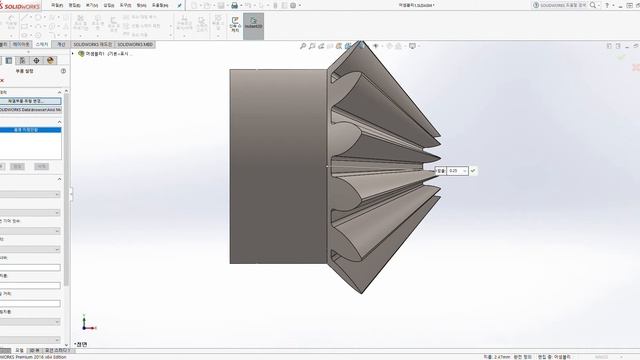Open the 도움말 menu

point(160,6)
